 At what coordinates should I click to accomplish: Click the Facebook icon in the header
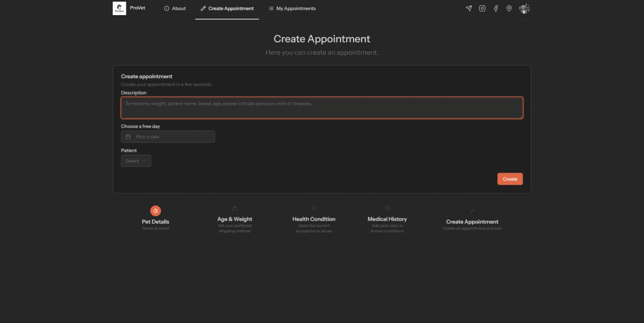(496, 8)
